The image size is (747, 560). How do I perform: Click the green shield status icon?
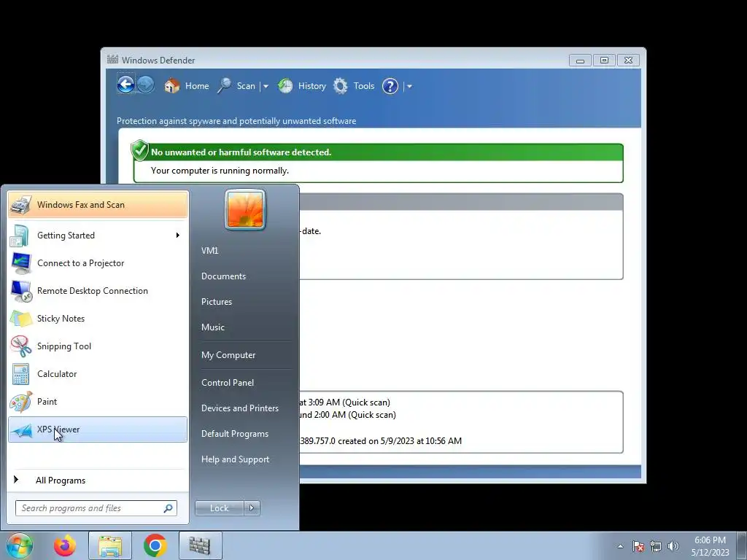[x=139, y=150]
